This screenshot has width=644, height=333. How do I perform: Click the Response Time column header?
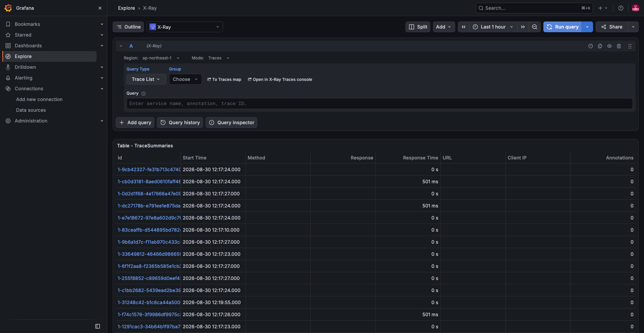click(421, 158)
